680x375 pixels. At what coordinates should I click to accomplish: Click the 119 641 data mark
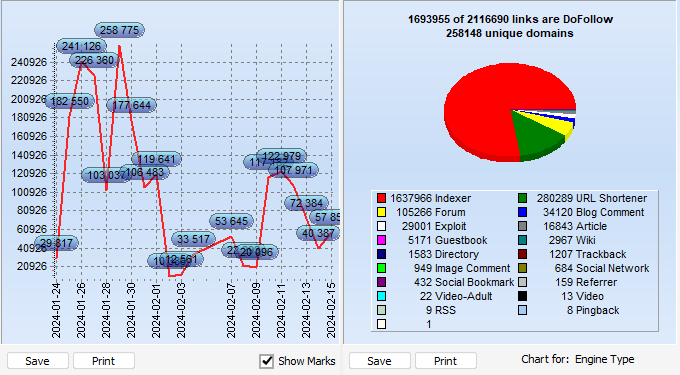(x=156, y=159)
